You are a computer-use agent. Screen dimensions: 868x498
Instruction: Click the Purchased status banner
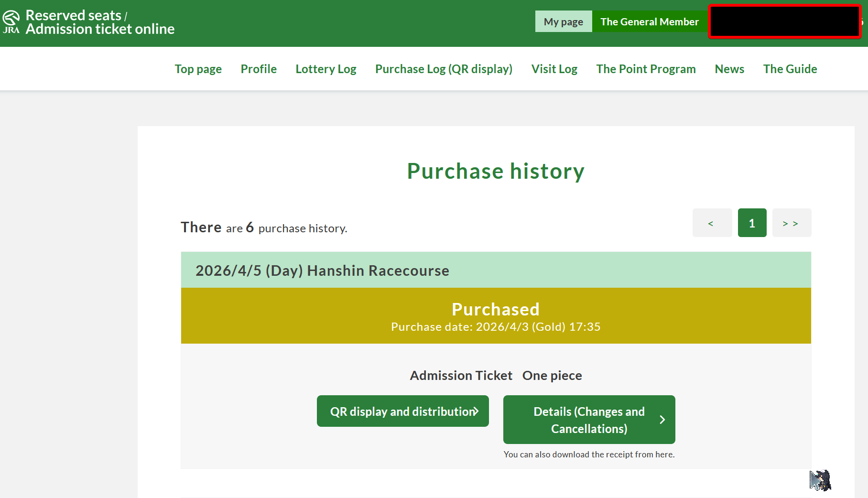(x=496, y=315)
